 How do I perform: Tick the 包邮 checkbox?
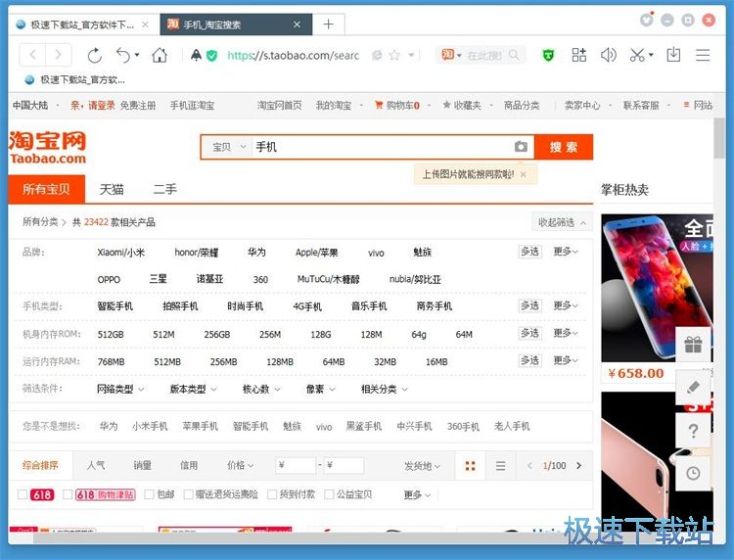tap(149, 494)
